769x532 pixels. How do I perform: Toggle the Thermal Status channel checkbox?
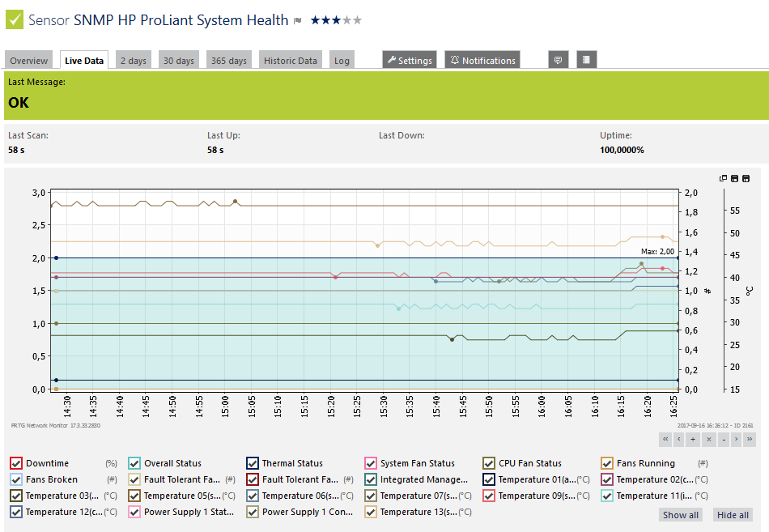(253, 463)
